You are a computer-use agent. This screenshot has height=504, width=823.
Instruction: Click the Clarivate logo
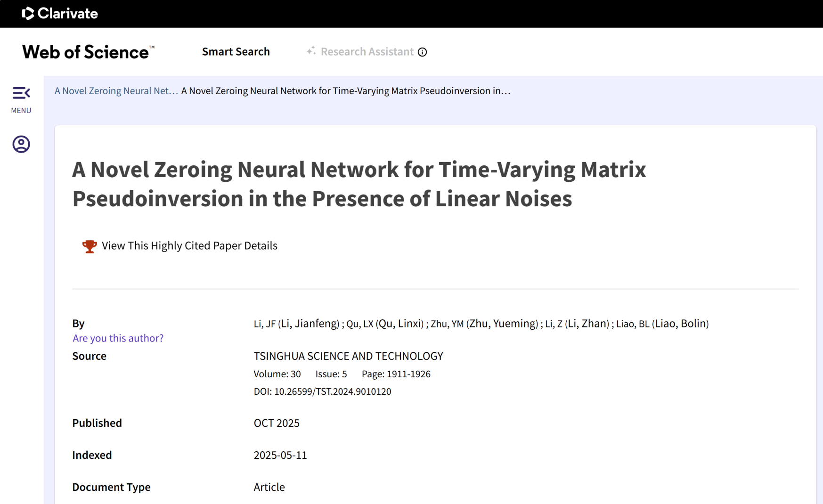point(60,14)
